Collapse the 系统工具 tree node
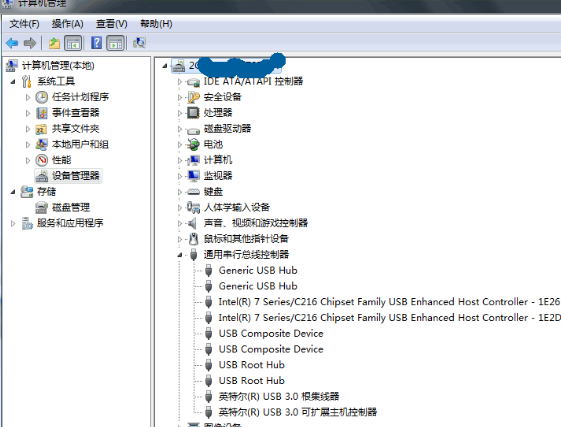561x427 pixels. click(x=13, y=82)
